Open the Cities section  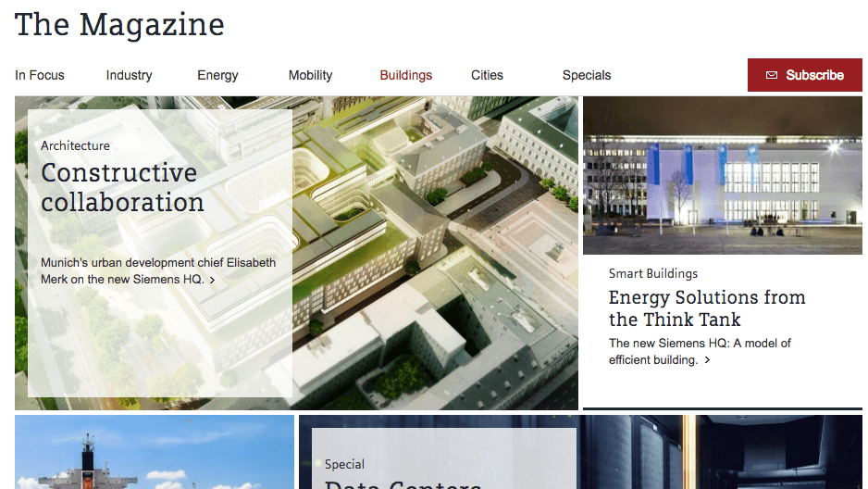tap(487, 75)
